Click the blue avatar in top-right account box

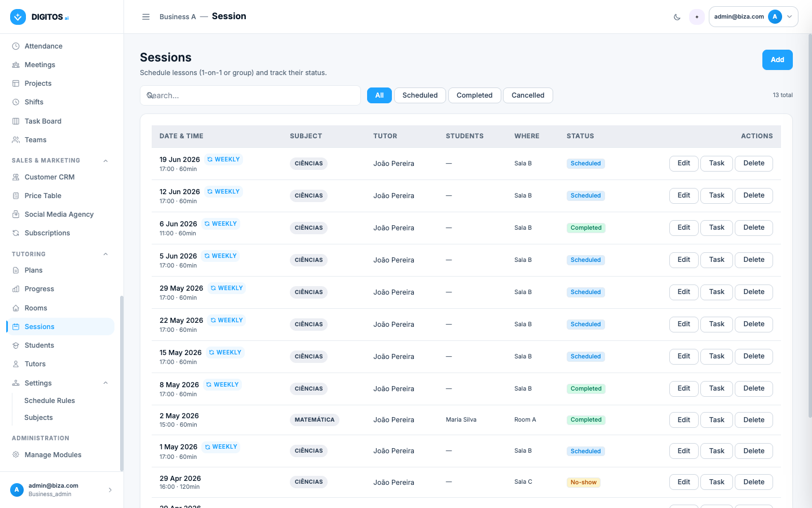coord(775,17)
